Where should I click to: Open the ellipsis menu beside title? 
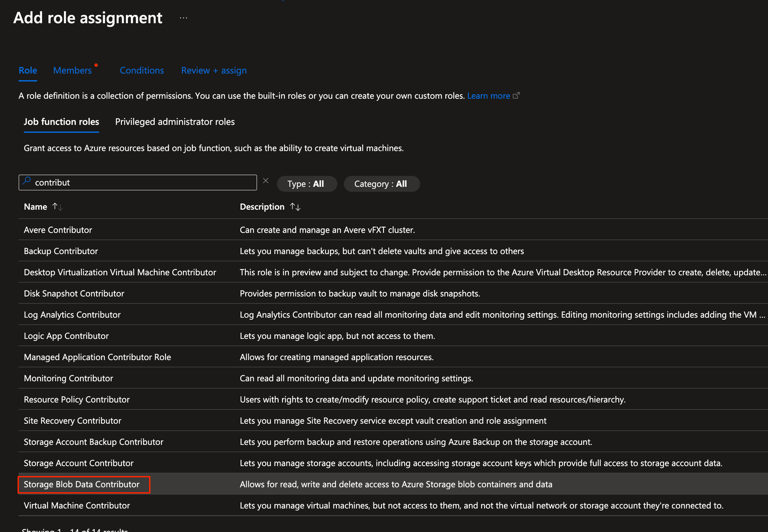tap(183, 18)
